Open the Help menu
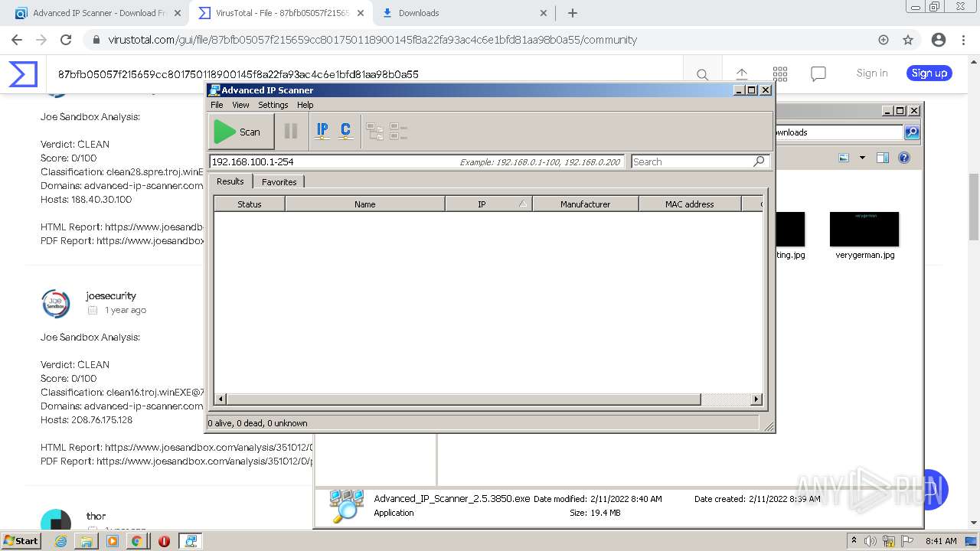The width and height of the screenshot is (980, 551). tap(305, 105)
